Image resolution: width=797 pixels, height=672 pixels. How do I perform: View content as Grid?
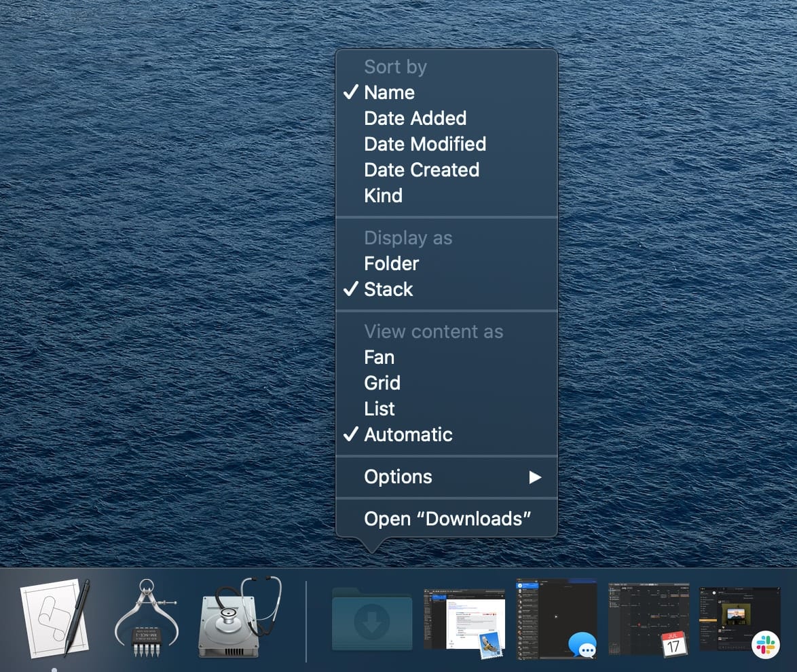(382, 383)
